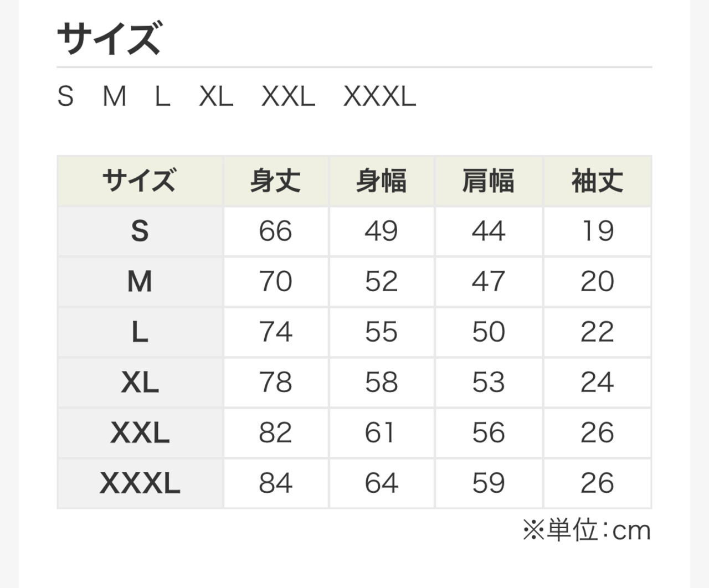Click the 袖丈 value 19 for S
This screenshot has width=709, height=588.
point(597,231)
